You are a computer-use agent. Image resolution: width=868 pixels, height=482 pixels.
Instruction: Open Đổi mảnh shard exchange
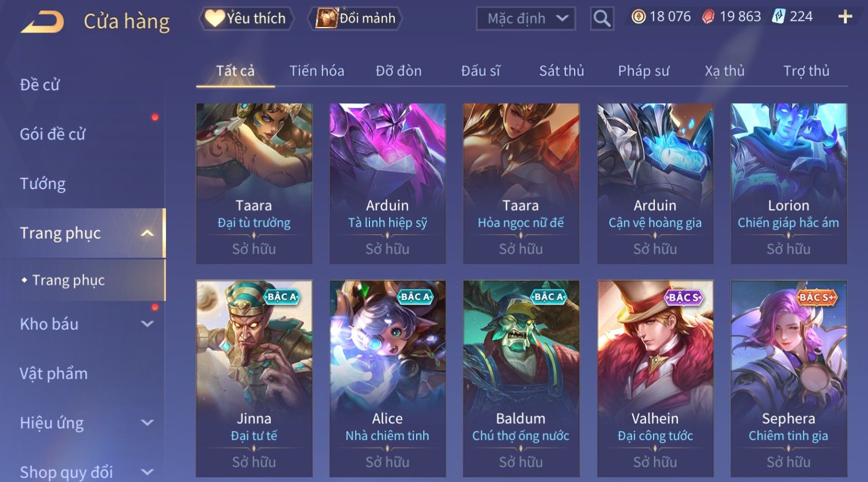click(x=356, y=18)
